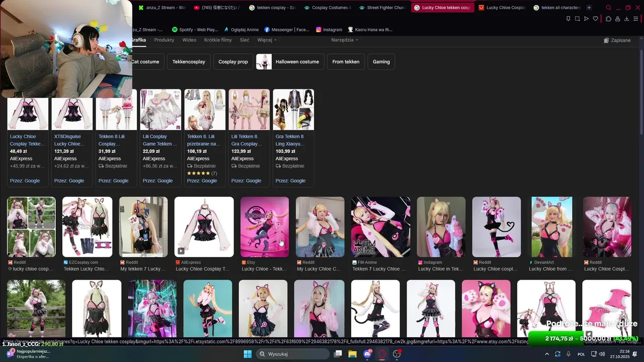Click the player arrow icon in toolbar
This screenshot has width=644, height=362.
pyautogui.click(x=587, y=19)
